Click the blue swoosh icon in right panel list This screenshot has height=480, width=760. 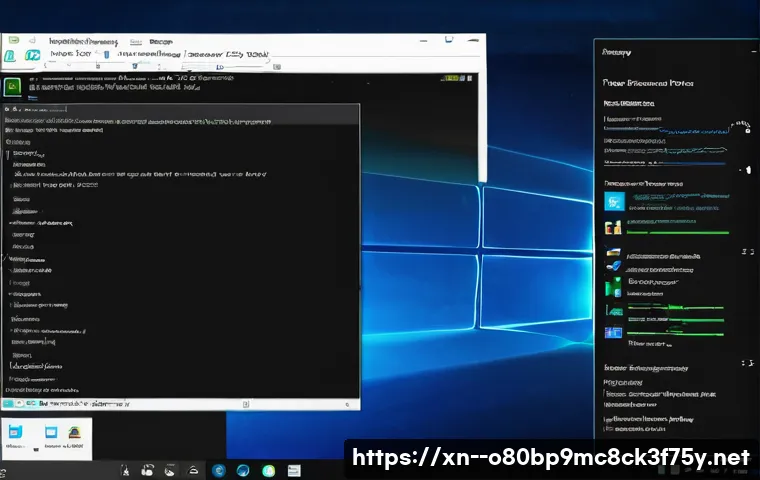(614, 265)
